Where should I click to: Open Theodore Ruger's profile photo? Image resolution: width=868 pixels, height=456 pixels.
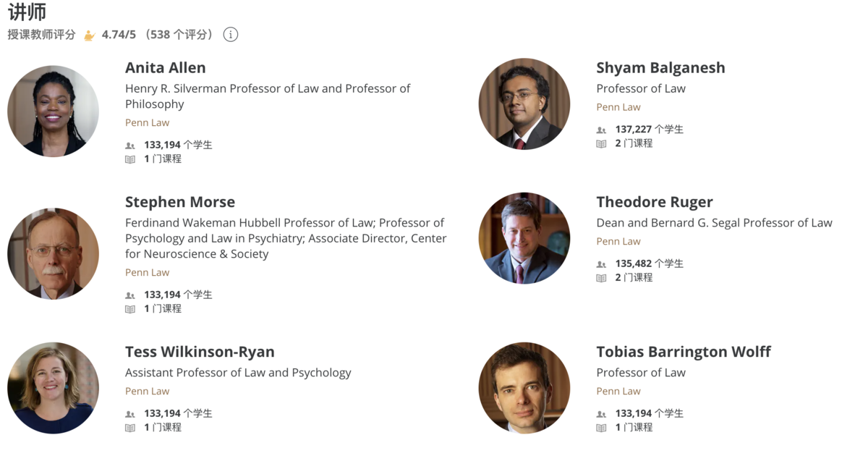pos(524,238)
